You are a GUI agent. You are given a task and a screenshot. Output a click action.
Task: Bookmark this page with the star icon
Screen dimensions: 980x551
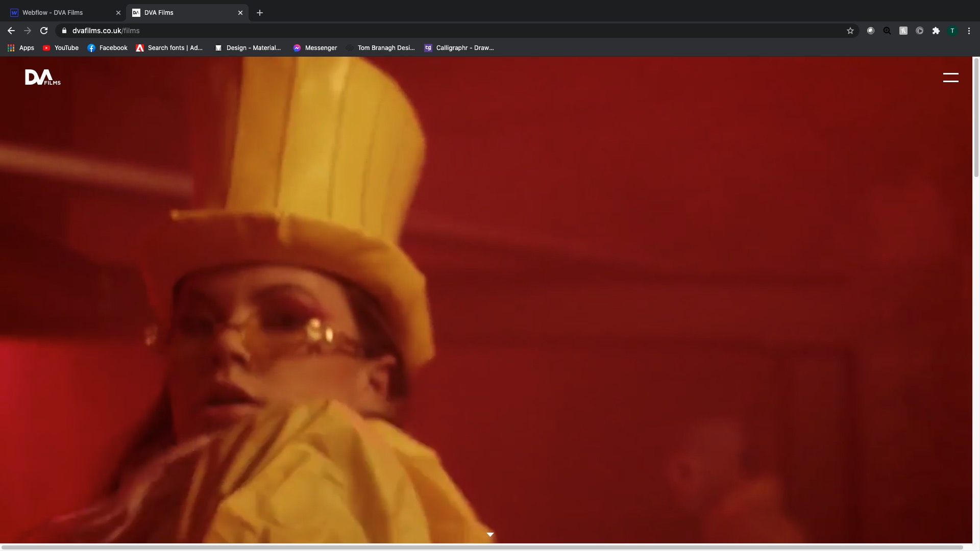pyautogui.click(x=850, y=31)
